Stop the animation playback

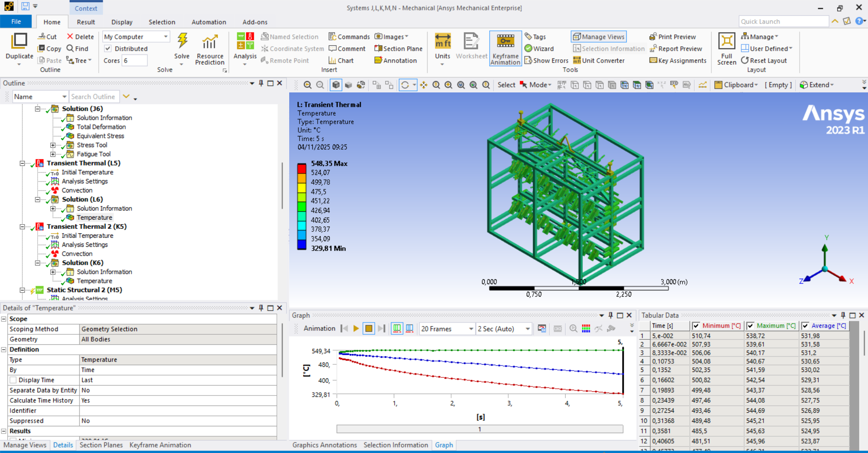click(x=369, y=328)
